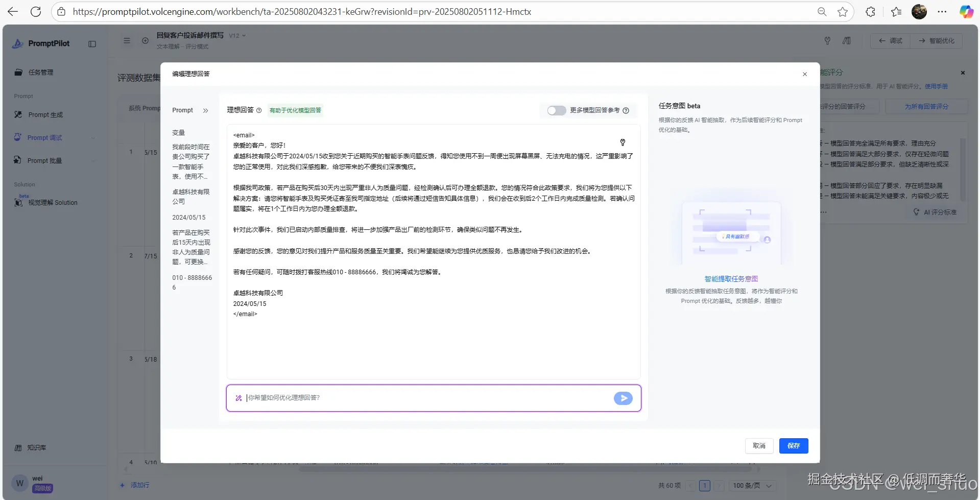Select Prompt 生成 in the sidebar
980x500 pixels.
pyautogui.click(x=45, y=114)
